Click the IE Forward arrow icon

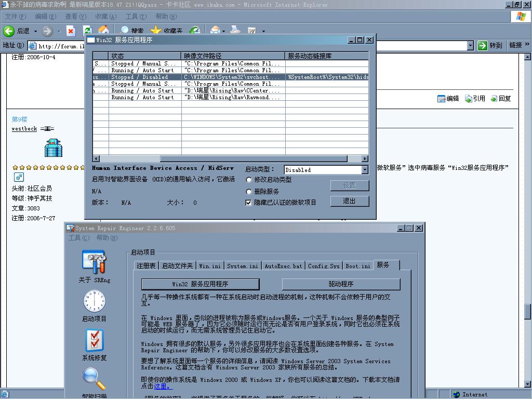[47, 31]
